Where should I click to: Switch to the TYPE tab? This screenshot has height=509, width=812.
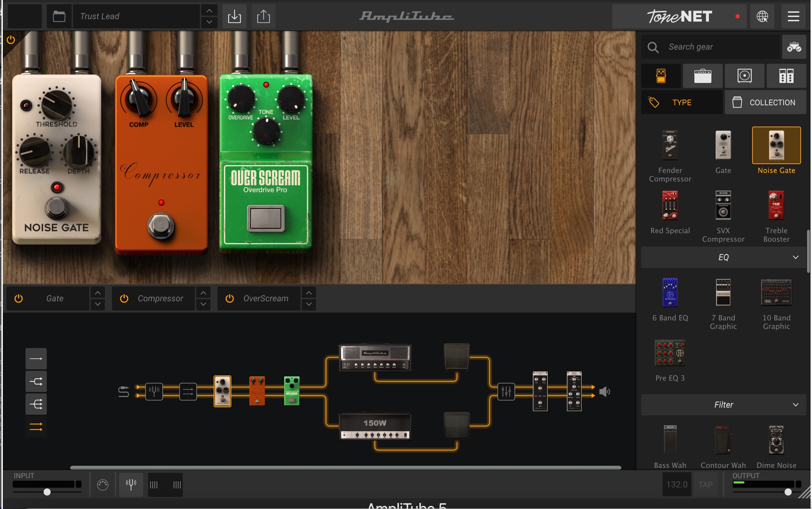[x=682, y=102]
